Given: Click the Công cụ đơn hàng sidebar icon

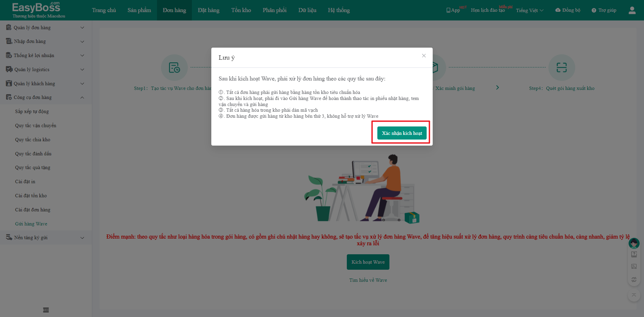Looking at the screenshot, I should [x=9, y=97].
